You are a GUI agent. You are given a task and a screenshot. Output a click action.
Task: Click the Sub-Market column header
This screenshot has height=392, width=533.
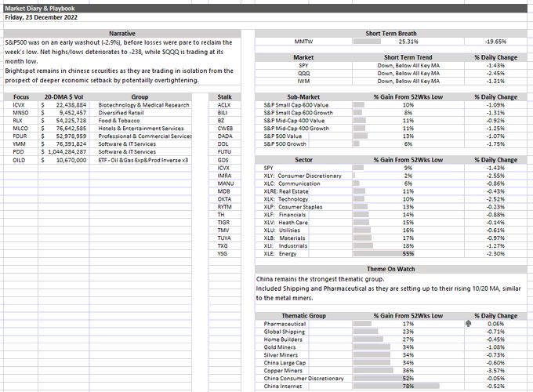point(303,96)
